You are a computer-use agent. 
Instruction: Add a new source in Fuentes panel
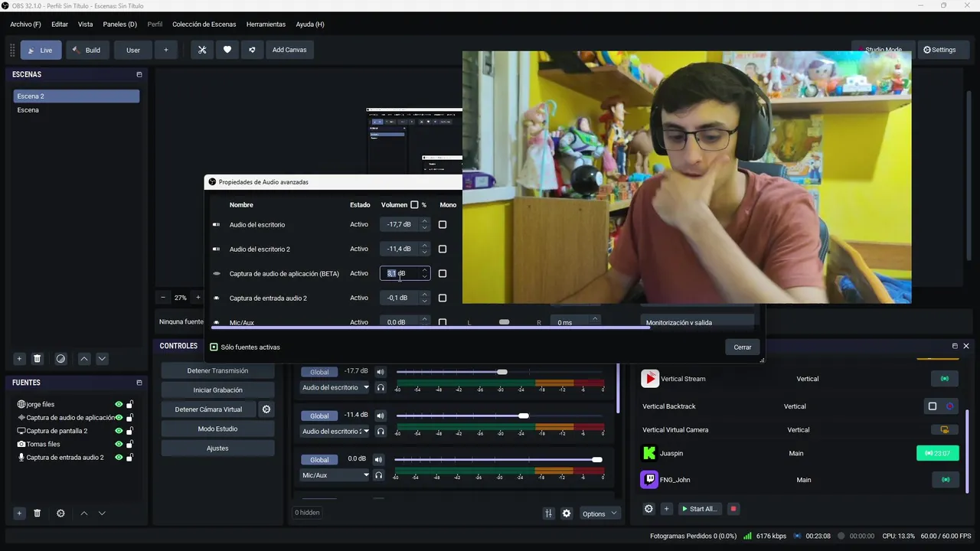(19, 514)
